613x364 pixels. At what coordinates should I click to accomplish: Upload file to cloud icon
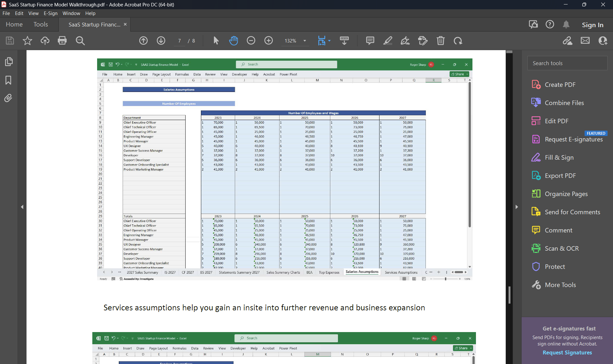(45, 41)
